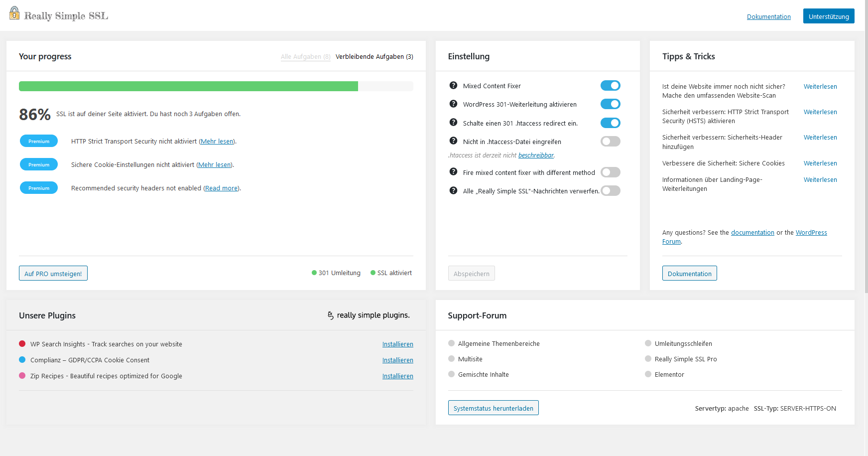This screenshot has height=456, width=868.
Task: Click the Abspeichern button
Action: click(472, 273)
